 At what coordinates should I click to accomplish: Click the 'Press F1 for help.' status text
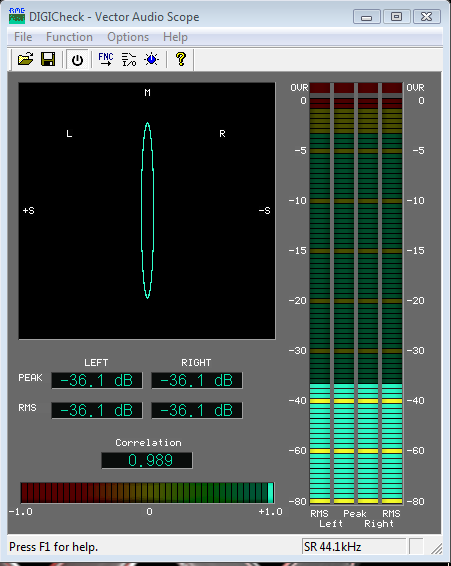tap(53, 547)
